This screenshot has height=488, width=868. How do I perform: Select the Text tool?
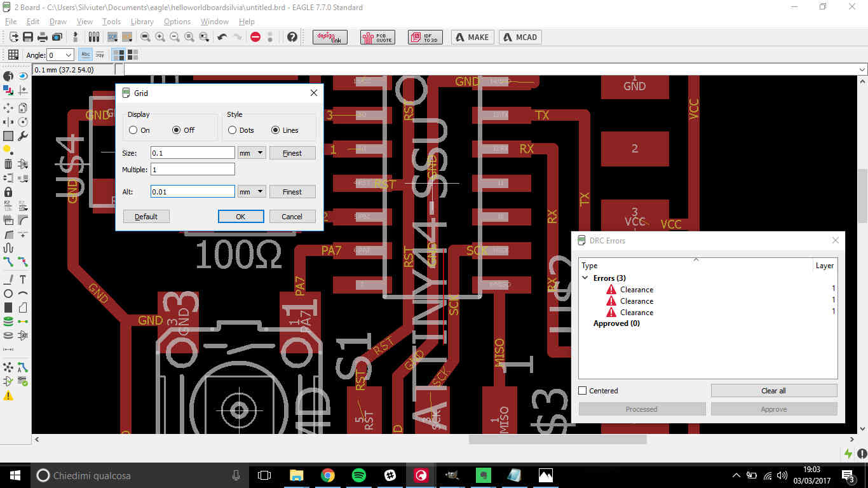pyautogui.click(x=23, y=280)
